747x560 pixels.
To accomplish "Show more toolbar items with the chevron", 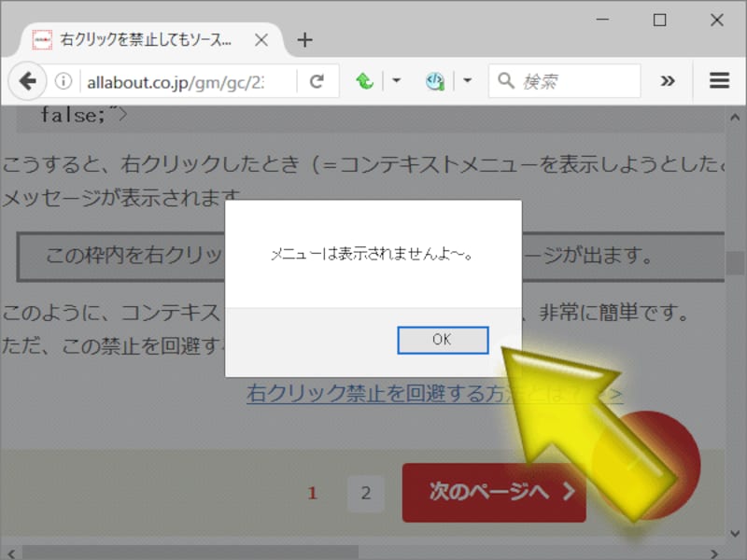I will [668, 81].
